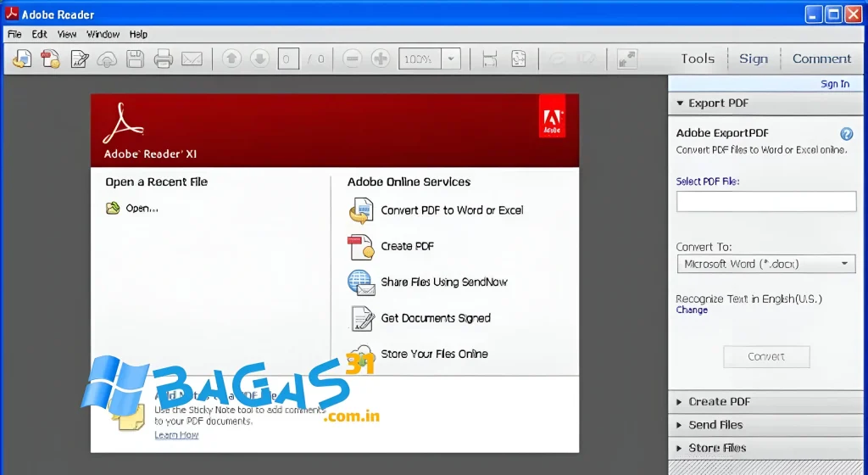Click the highlight text toolbar icon

click(587, 59)
